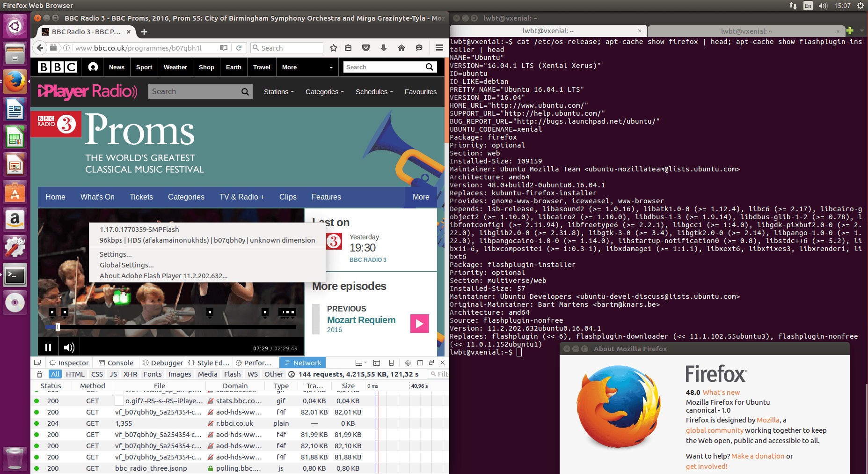Viewport: 868px width, 474px height.
Task: Seek on the player progress bar
Action: click(x=171, y=327)
